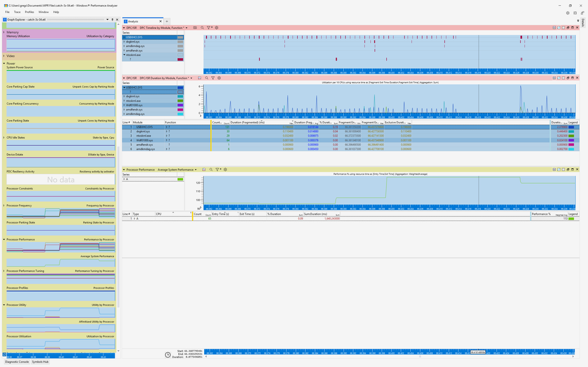Image resolution: width=588 pixels, height=367 pixels.
Task: Open the Profiles menu
Action: point(29,12)
